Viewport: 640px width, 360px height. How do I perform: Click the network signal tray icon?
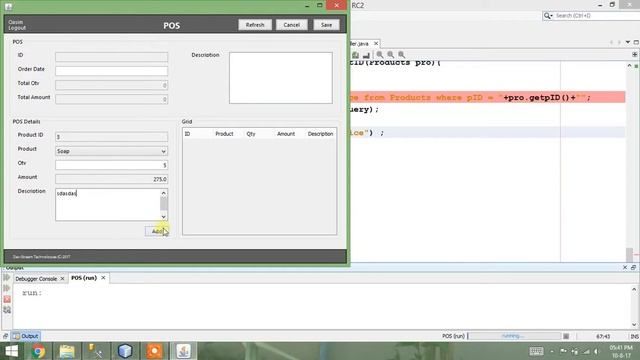coord(586,351)
